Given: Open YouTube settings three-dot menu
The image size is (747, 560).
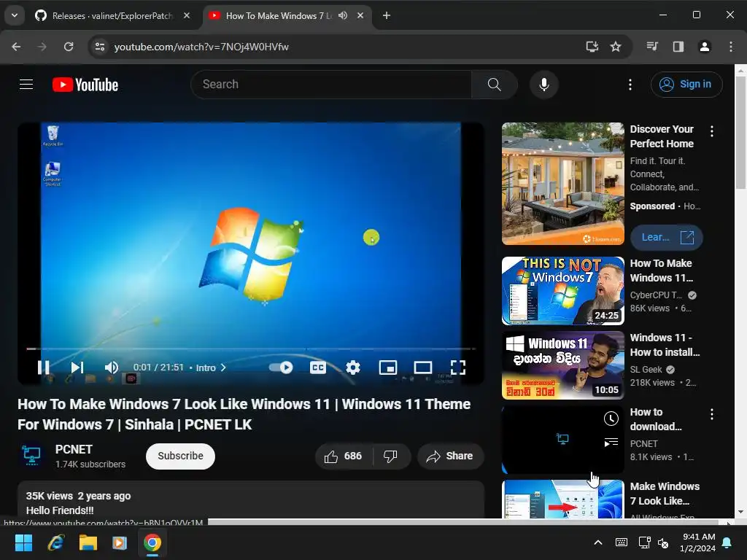Looking at the screenshot, I should [x=630, y=85].
